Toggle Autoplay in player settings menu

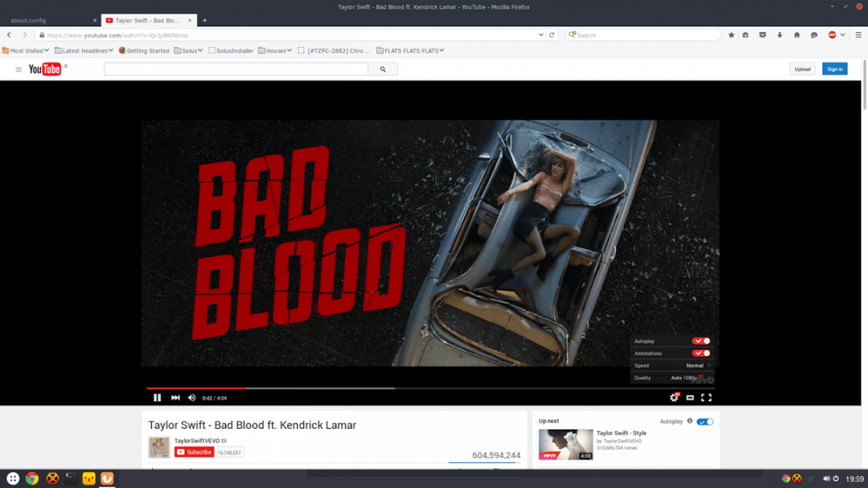(701, 341)
